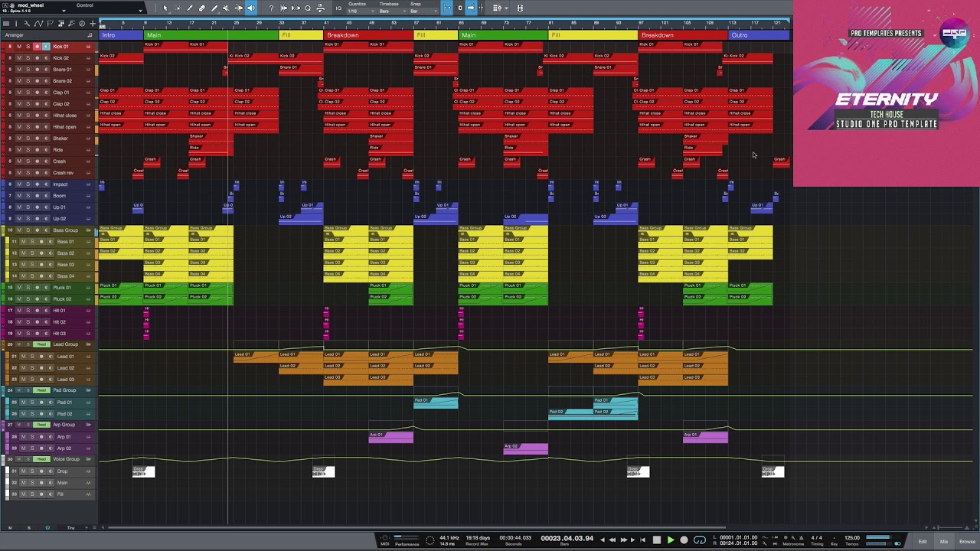Toggle the Loop button in transport
Screen dimensions: 980x551
[699, 540]
